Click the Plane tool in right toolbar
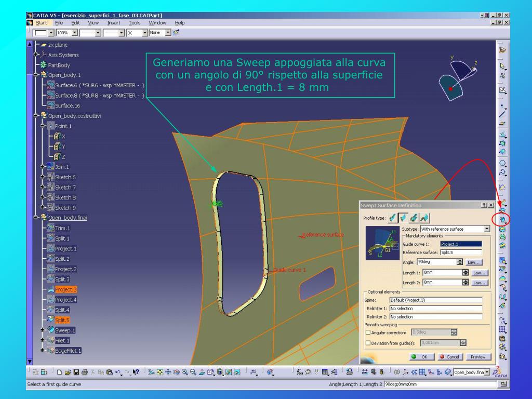 pyautogui.click(x=502, y=123)
